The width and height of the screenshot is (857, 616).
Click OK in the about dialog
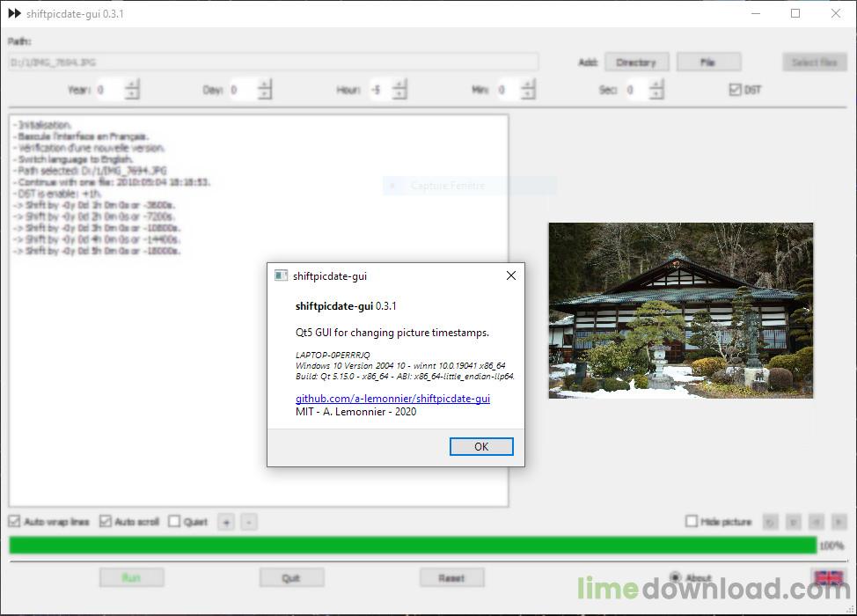click(481, 446)
